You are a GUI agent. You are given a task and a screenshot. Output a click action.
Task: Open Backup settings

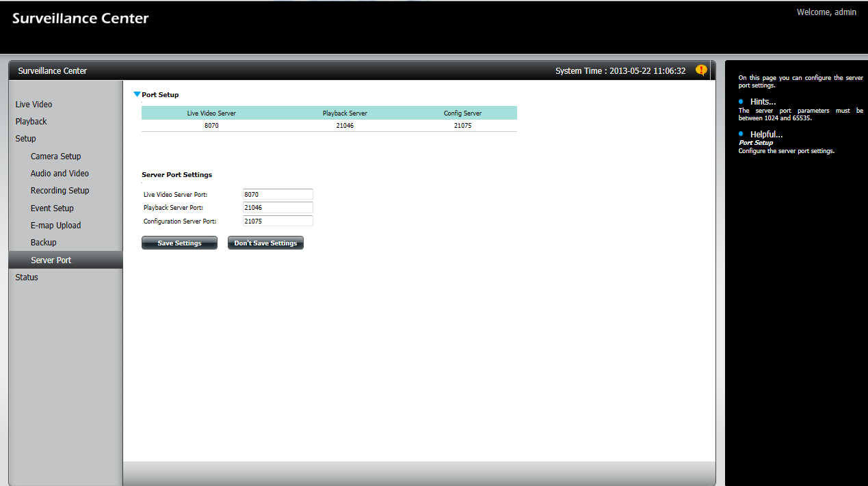43,242
